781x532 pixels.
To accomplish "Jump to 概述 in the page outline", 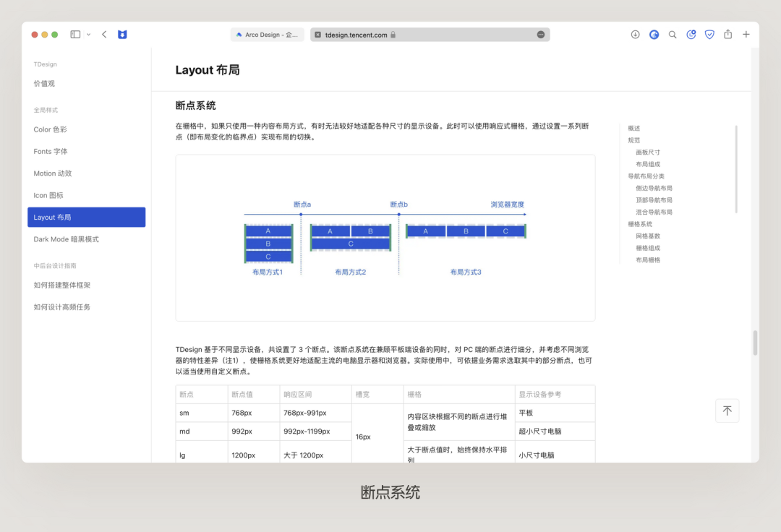I will coord(633,128).
